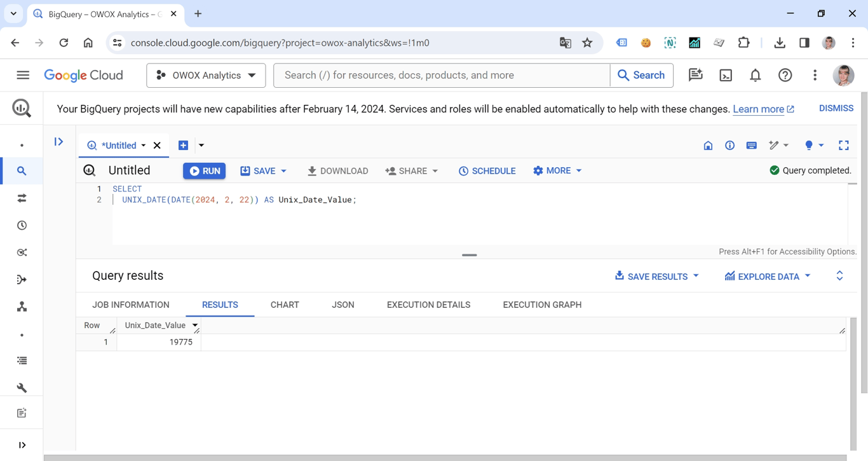Open the MORE settings menu
Viewport: 868px width, 461px height.
(x=557, y=170)
